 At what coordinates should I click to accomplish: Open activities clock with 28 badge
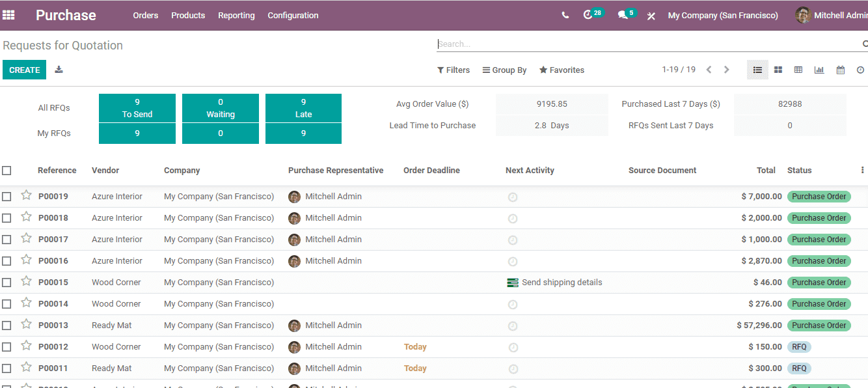click(593, 14)
